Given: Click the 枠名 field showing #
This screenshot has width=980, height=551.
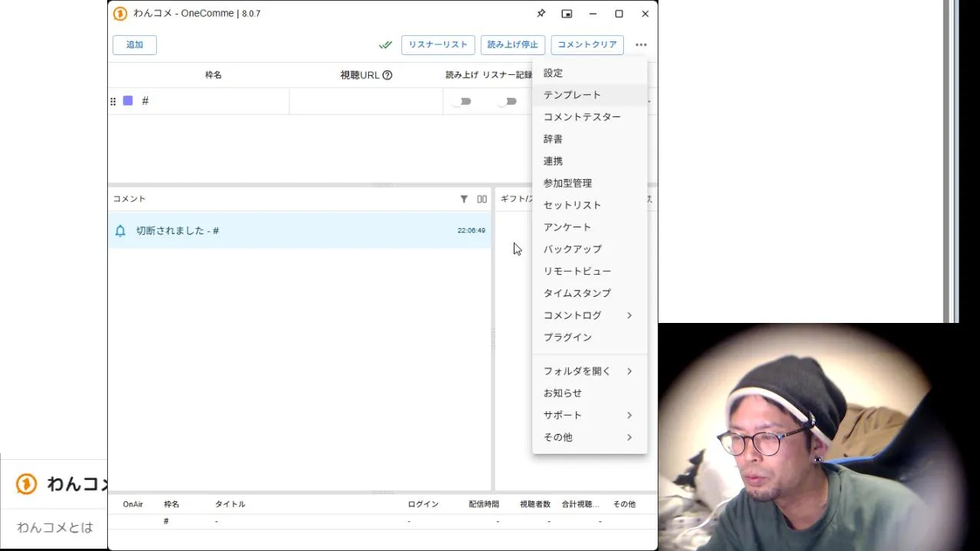Looking at the screenshot, I should point(213,101).
